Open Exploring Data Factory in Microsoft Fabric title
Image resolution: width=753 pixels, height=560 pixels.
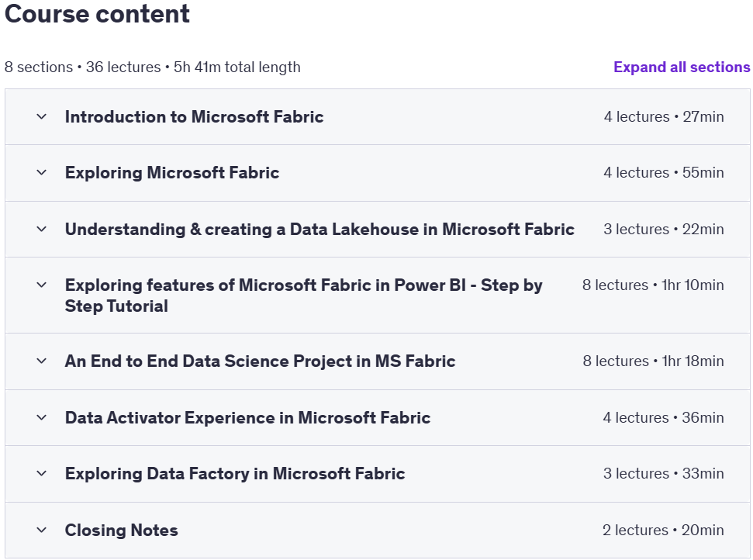tap(235, 473)
